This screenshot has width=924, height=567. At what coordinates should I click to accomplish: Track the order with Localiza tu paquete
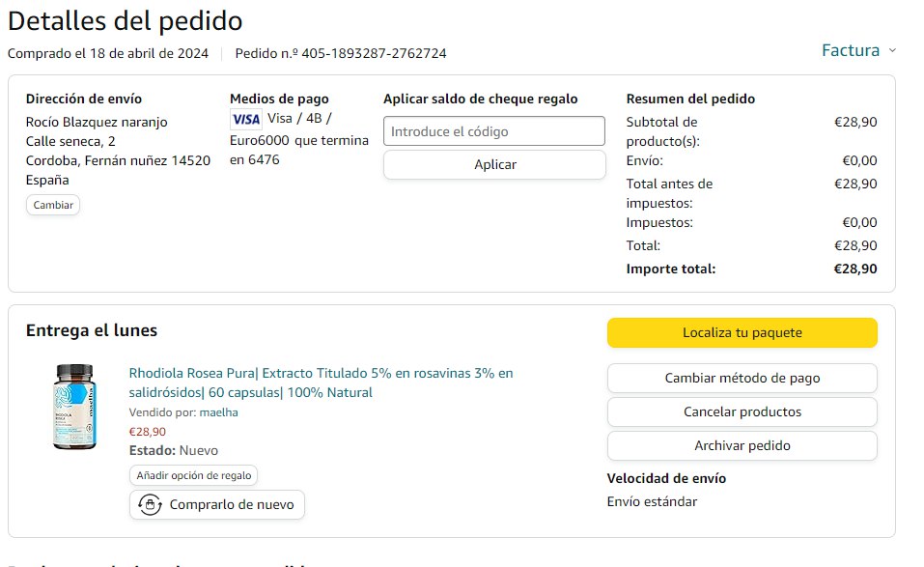(742, 332)
